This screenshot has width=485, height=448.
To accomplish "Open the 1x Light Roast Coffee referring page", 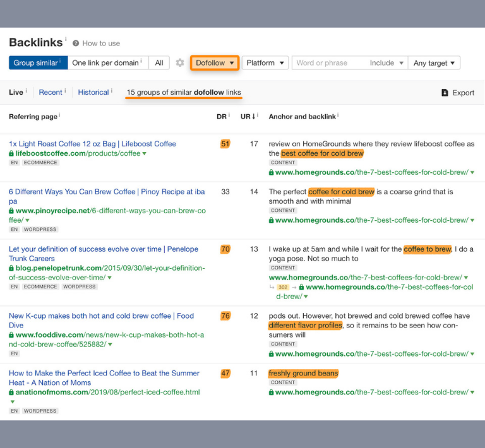I will pos(92,144).
